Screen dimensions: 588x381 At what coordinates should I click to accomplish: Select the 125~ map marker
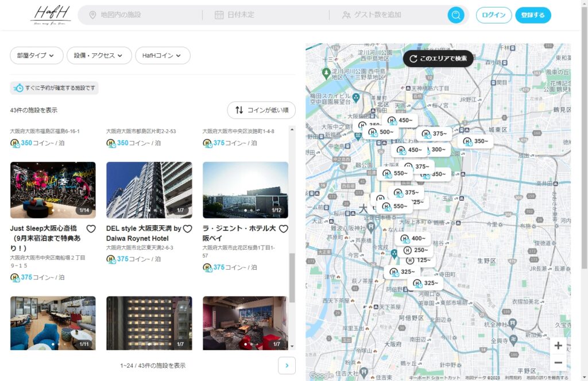coord(419,260)
